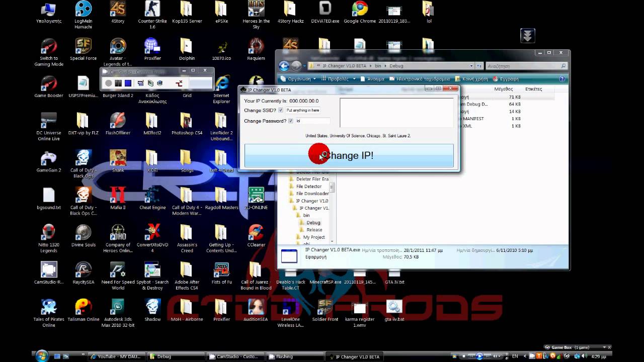Image resolution: width=644 pixels, height=362 pixels.
Task: Click the FlashOffliner desktop icon
Action: pos(118,124)
